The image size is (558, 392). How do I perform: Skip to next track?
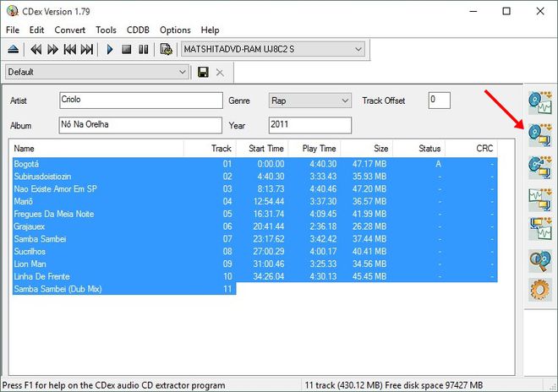point(87,49)
